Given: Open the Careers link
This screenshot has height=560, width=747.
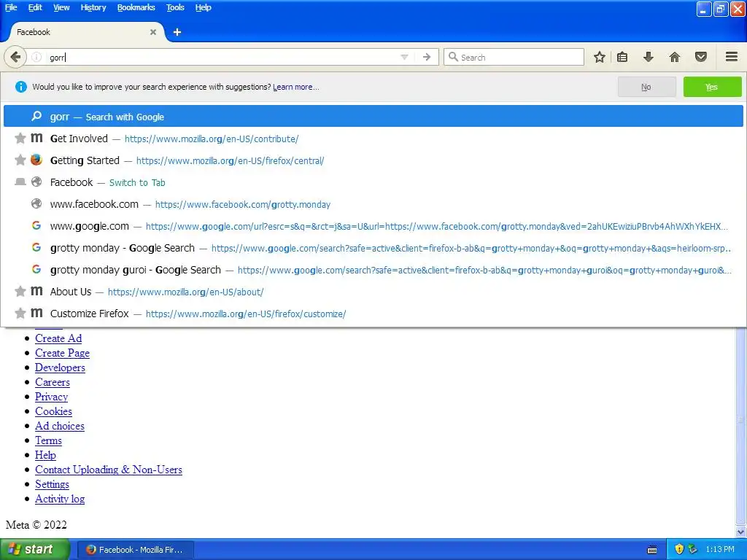Looking at the screenshot, I should click(53, 382).
